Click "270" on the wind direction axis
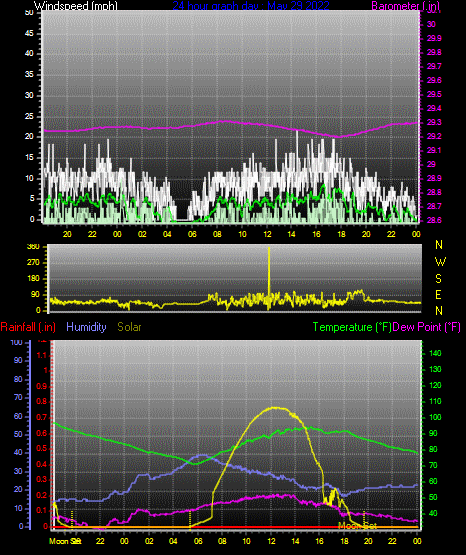The image size is (466, 555). coord(33,263)
